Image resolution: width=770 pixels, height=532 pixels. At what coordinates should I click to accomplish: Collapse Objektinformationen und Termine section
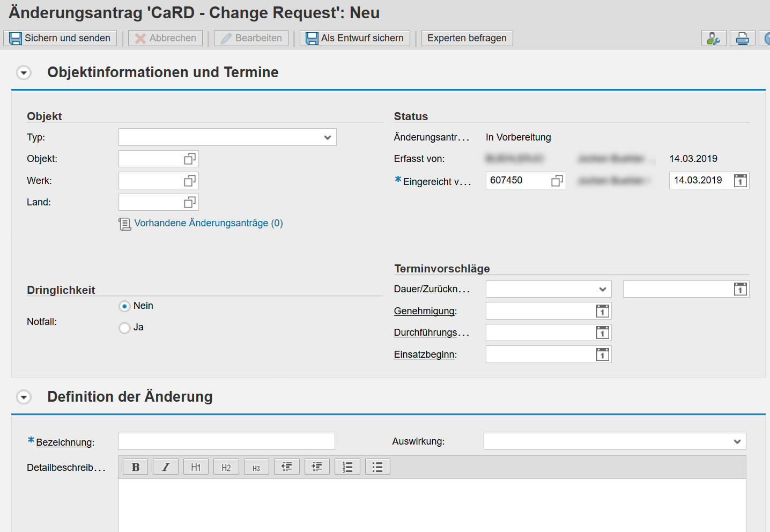click(x=24, y=72)
